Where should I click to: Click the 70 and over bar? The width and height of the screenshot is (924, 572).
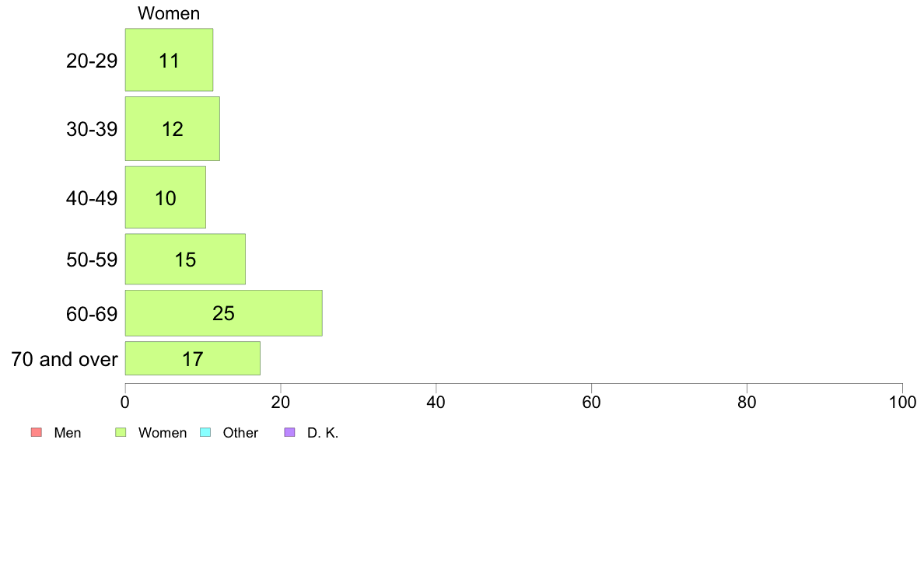(193, 359)
